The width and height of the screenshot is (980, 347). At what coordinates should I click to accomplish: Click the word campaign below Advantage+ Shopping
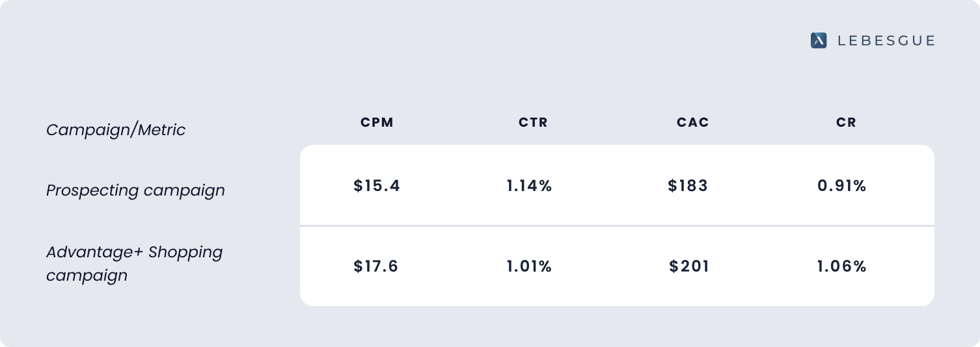click(x=87, y=276)
